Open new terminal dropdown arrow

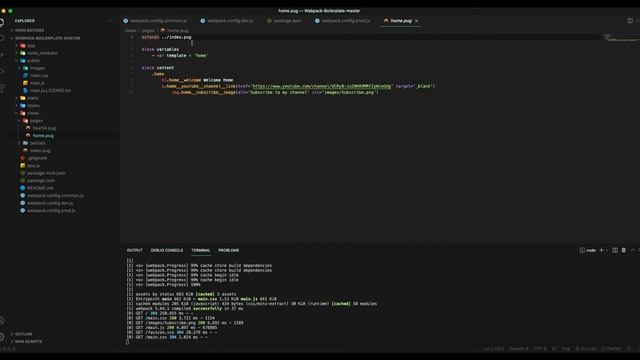pos(607,250)
